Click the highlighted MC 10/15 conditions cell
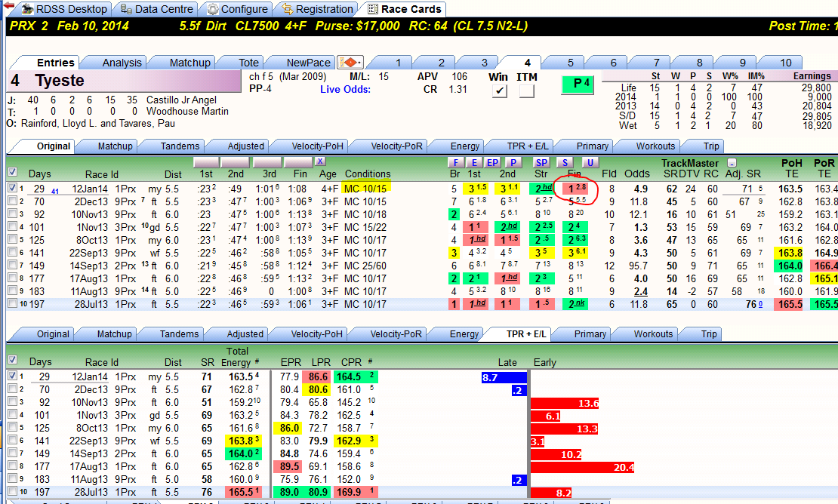Image resolution: width=838 pixels, height=504 pixels. (365, 189)
